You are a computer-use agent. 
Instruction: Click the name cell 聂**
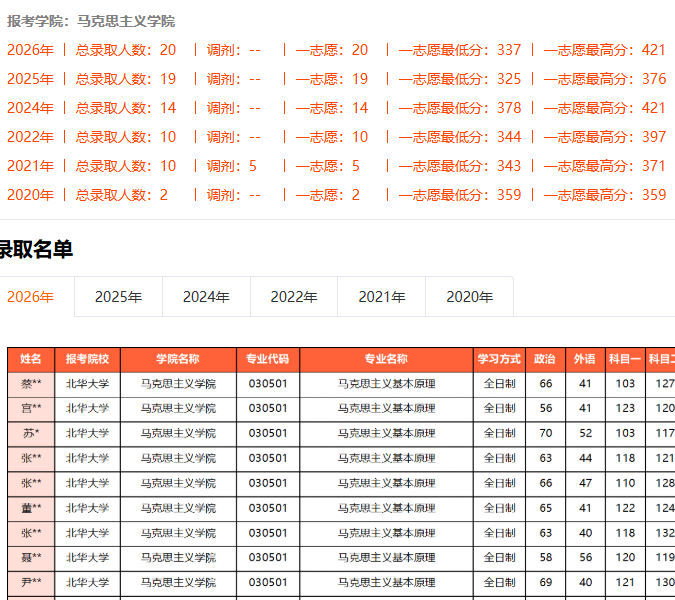(31, 558)
